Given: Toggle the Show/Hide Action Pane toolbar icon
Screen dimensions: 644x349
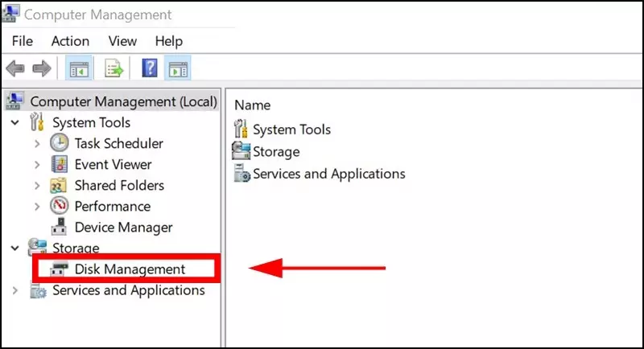Looking at the screenshot, I should [178, 68].
